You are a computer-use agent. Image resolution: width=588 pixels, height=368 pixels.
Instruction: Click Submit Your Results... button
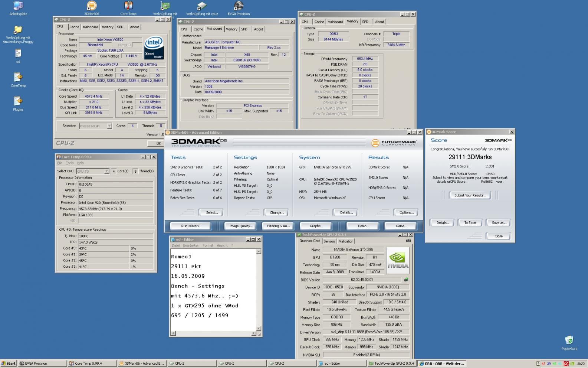(470, 195)
